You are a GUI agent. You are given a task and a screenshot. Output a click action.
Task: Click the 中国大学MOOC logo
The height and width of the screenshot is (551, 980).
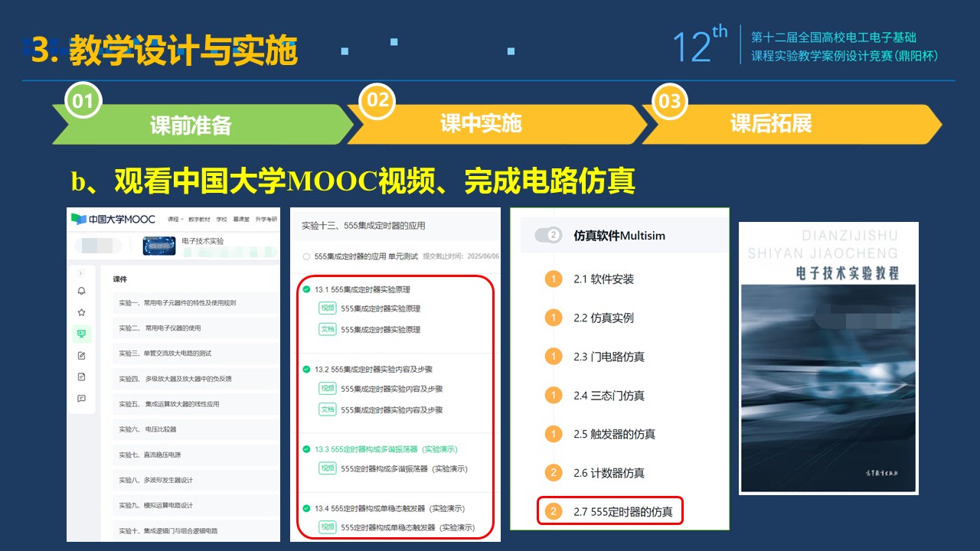[x=113, y=219]
